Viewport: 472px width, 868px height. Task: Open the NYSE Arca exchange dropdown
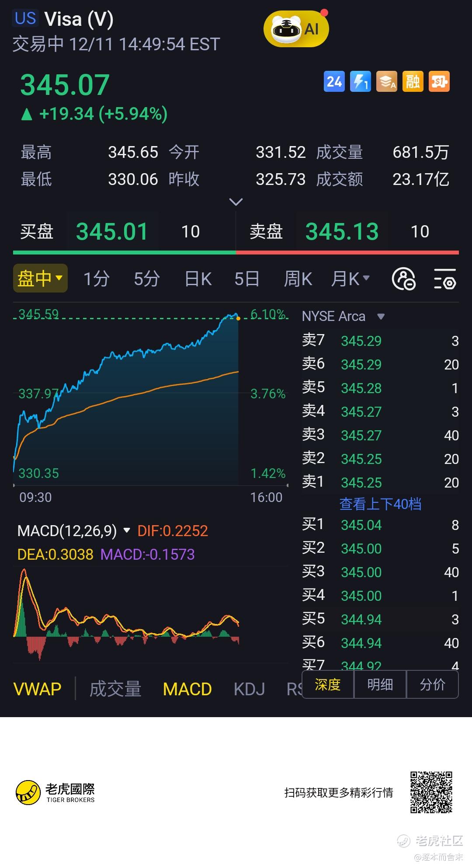344,316
